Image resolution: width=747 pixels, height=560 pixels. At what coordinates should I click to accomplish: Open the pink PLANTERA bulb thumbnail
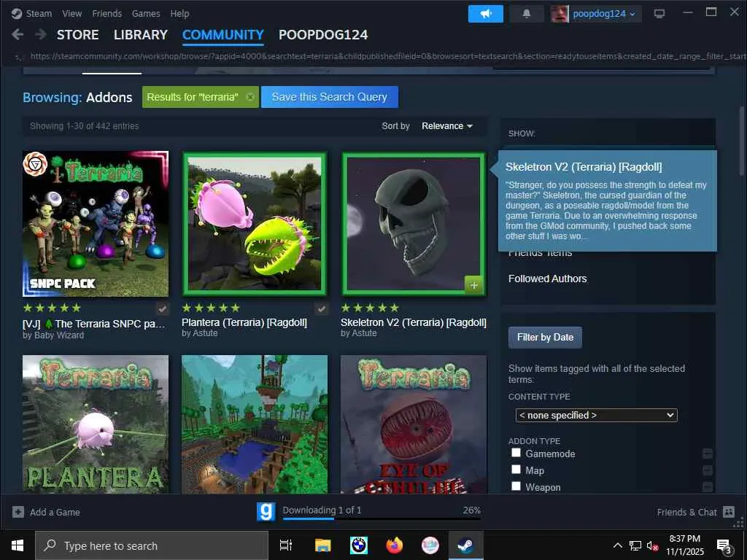[x=96, y=424]
